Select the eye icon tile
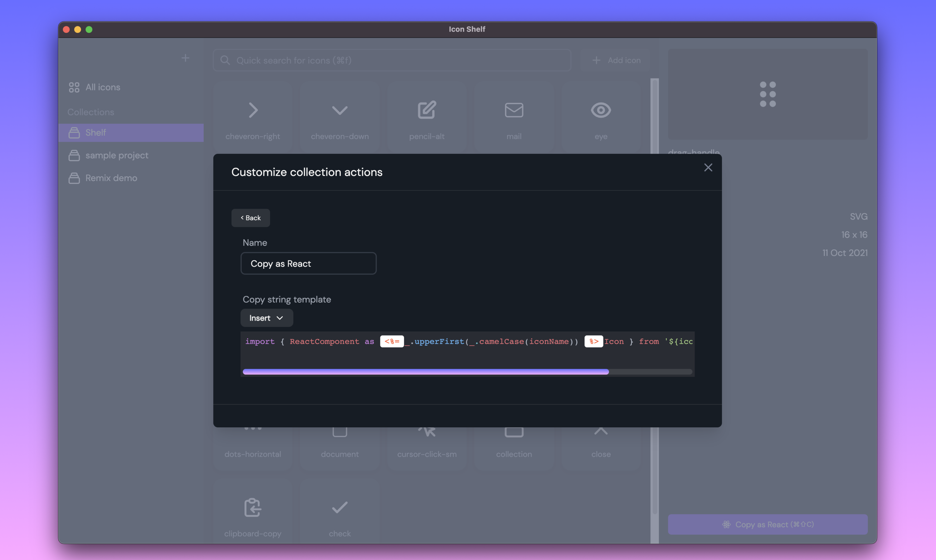The height and width of the screenshot is (560, 936). [x=601, y=117]
